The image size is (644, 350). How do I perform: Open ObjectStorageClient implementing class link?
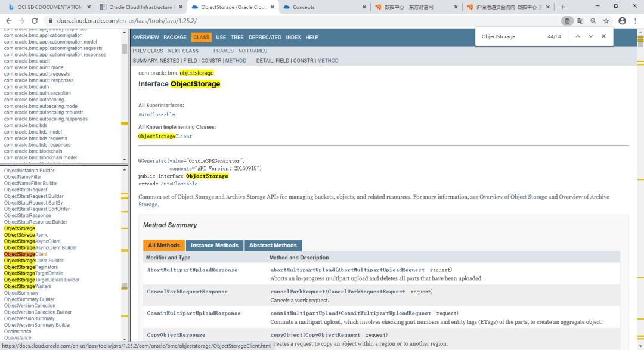click(x=165, y=137)
